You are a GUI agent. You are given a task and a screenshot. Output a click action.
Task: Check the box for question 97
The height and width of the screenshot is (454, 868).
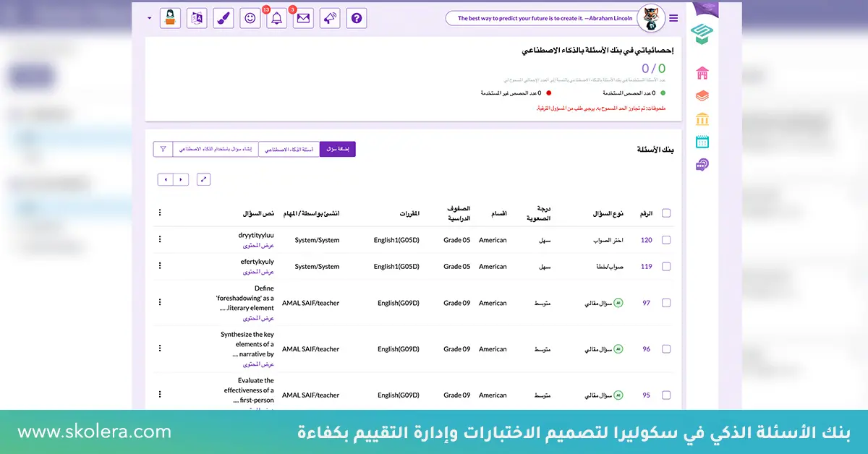click(x=666, y=303)
